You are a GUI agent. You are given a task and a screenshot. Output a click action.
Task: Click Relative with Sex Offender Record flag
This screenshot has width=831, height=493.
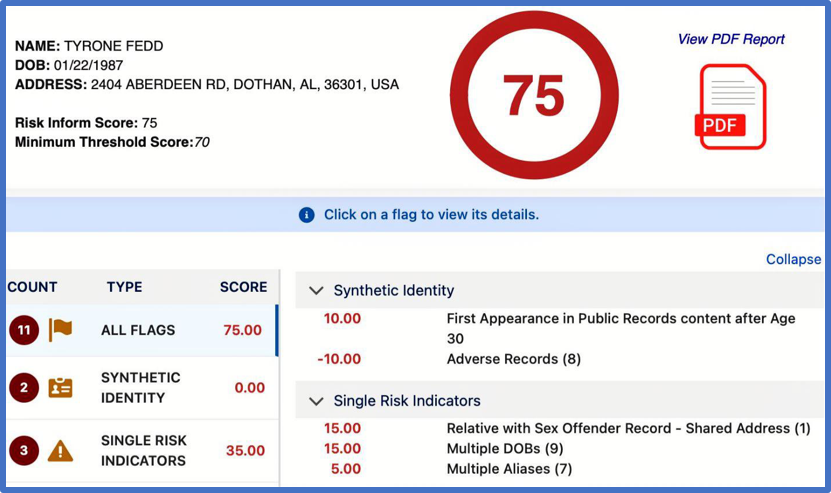pos(629,428)
